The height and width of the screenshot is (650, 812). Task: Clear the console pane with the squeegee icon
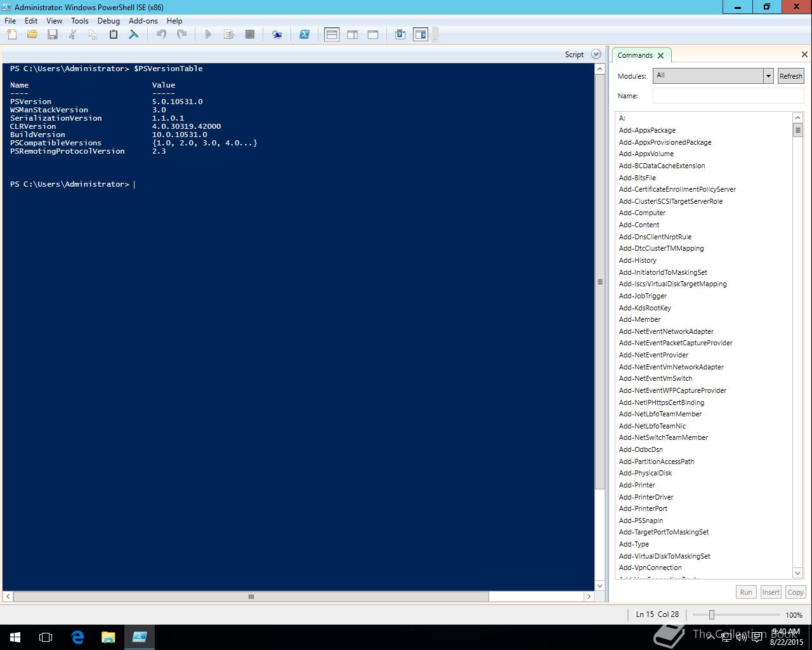134,35
